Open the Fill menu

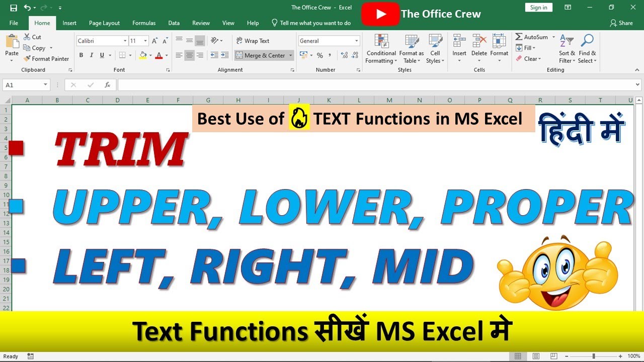(x=526, y=48)
